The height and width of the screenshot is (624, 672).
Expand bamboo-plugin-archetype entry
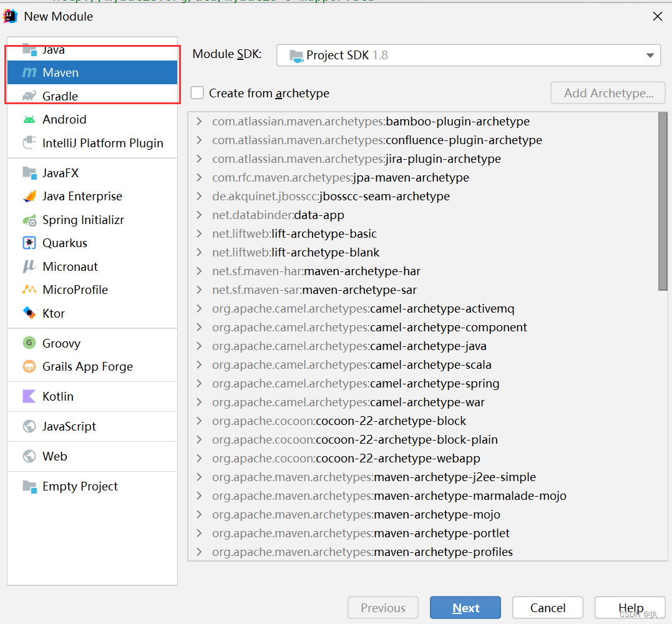(199, 121)
